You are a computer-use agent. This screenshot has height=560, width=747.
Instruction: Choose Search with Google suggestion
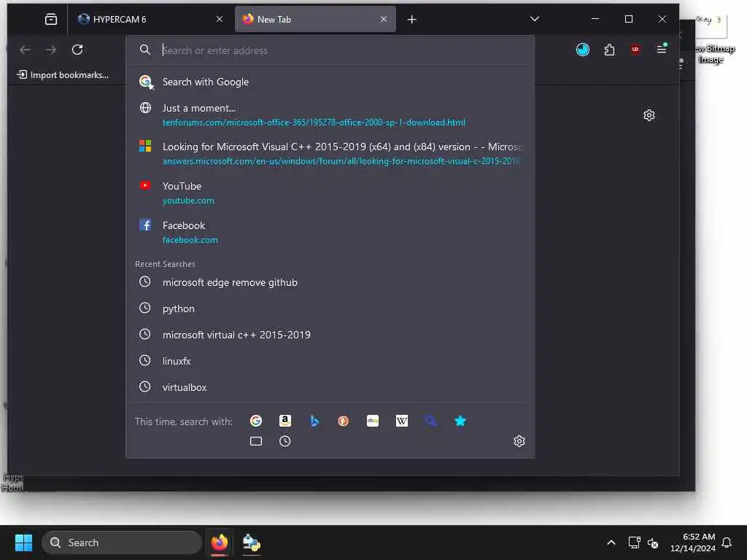330,82
